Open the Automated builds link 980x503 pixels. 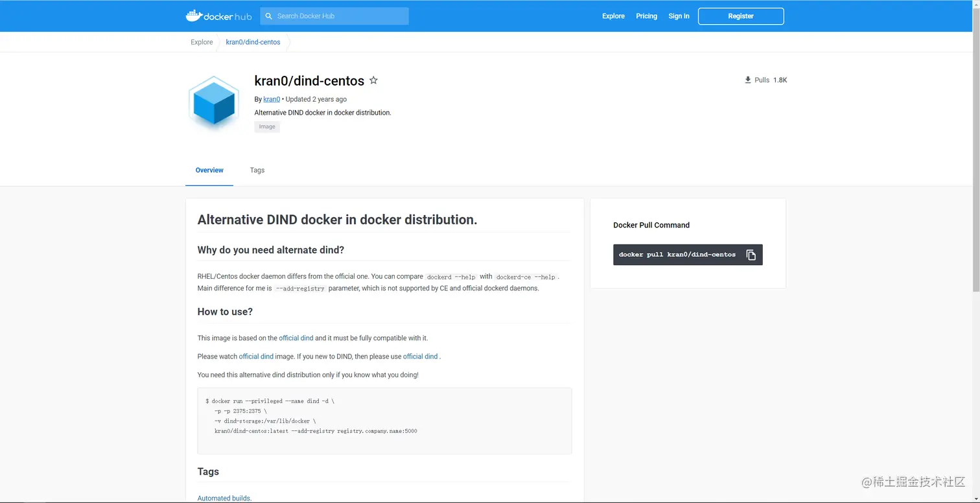click(224, 498)
